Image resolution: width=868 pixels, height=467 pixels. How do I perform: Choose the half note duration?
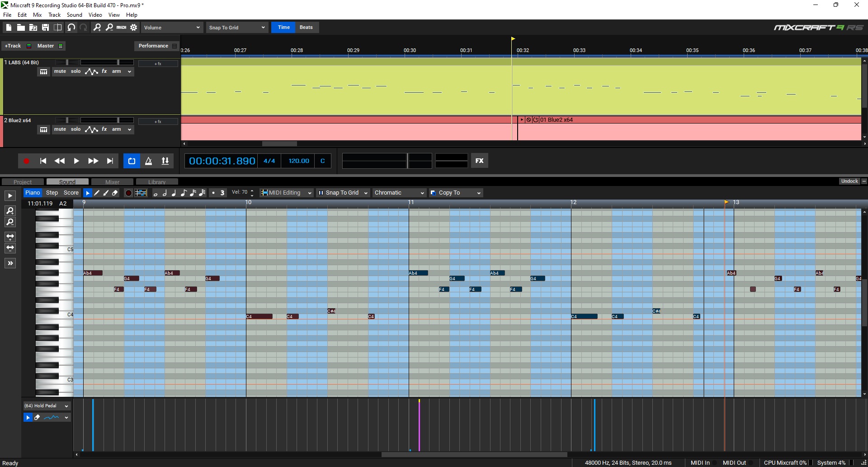[x=165, y=193]
